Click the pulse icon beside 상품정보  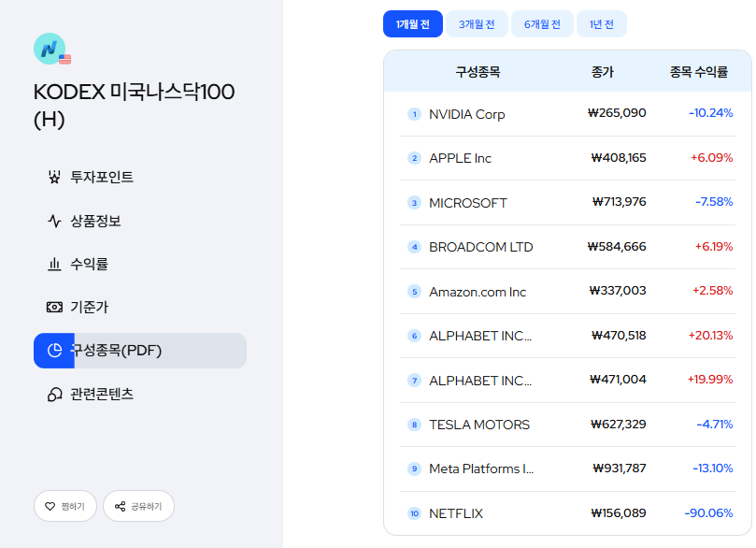[x=54, y=221]
